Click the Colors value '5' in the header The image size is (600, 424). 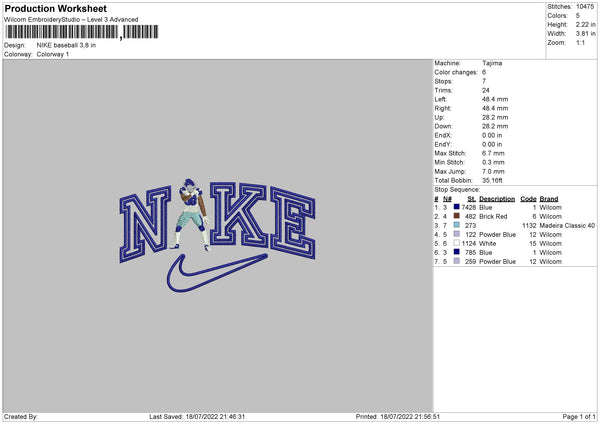pos(578,16)
